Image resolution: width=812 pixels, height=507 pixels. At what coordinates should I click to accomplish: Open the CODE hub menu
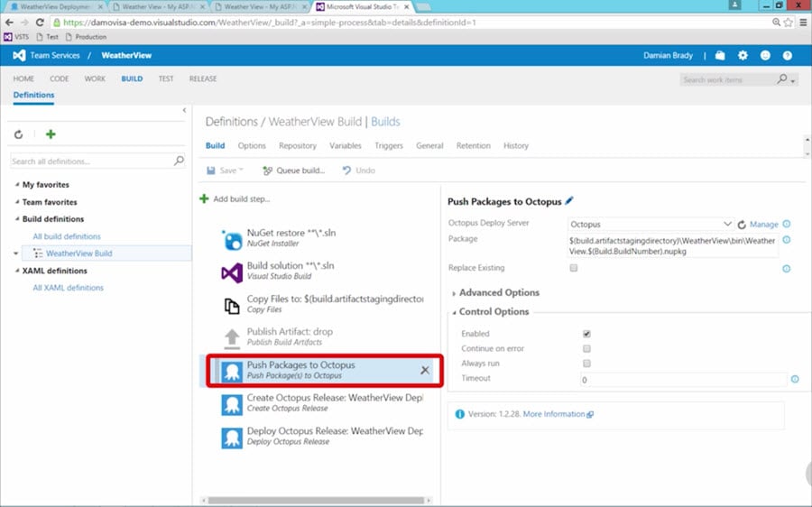point(59,78)
